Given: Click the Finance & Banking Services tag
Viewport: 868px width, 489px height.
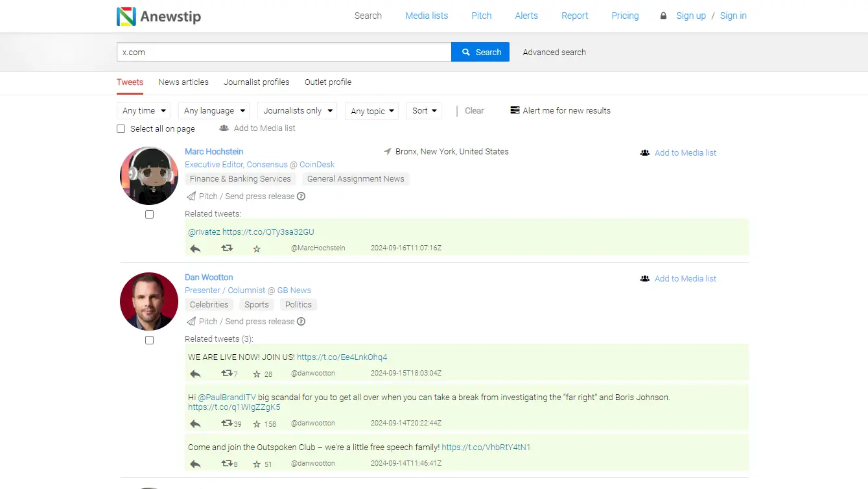Looking at the screenshot, I should [x=240, y=179].
